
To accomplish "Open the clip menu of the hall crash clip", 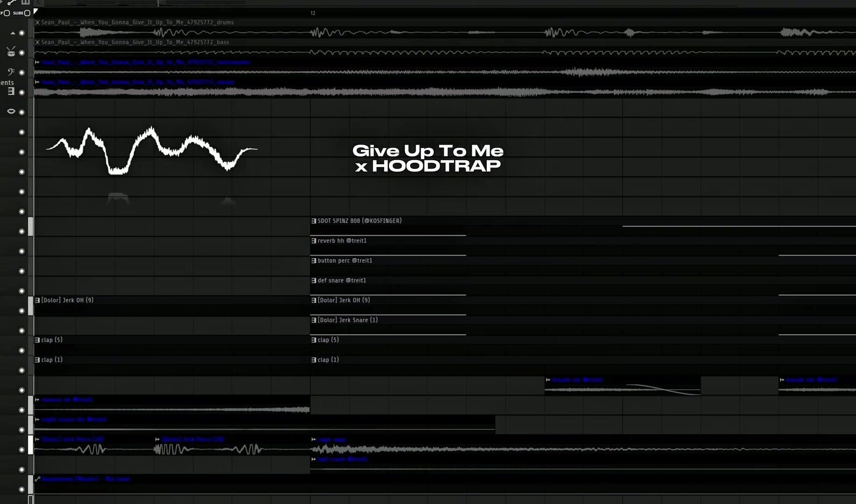I will click(x=314, y=459).
